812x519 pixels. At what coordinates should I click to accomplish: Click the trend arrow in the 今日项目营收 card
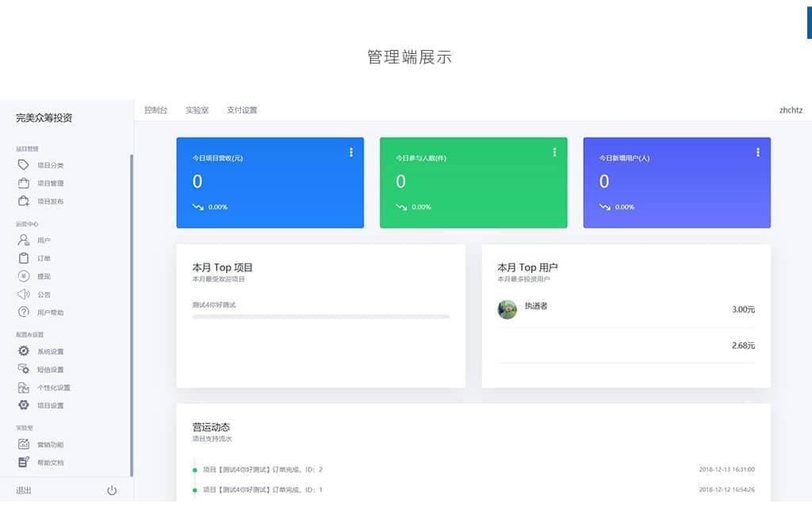point(197,207)
